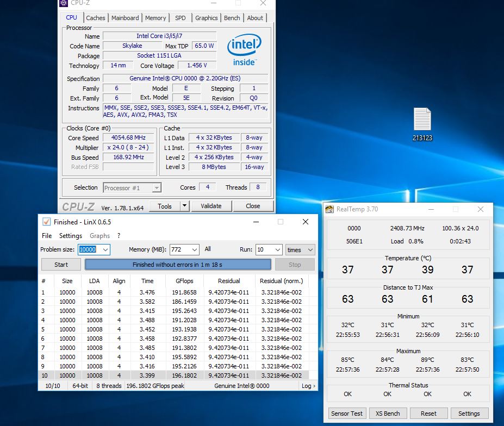Select the Memory tab in CPU-Z
The image size is (504, 426).
pyautogui.click(x=155, y=18)
